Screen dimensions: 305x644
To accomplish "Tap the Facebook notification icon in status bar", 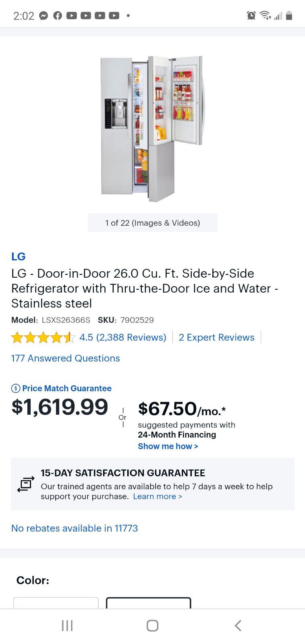I will pos(58,16).
